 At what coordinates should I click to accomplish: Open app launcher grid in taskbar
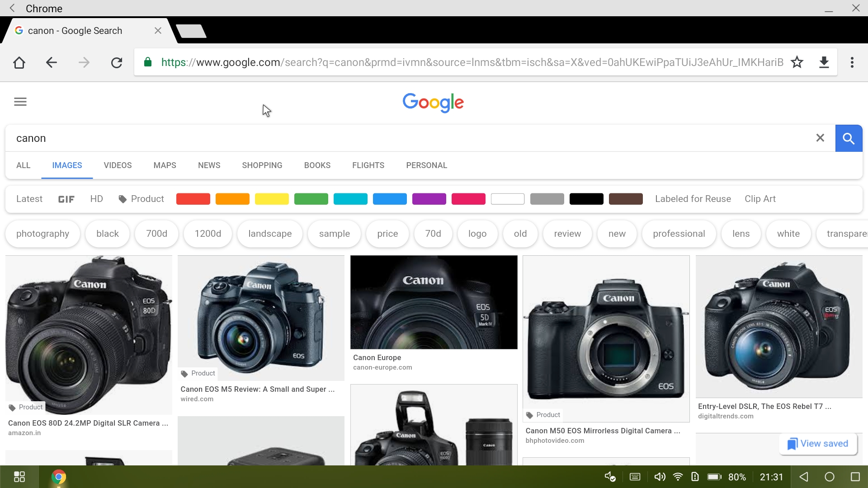19,477
